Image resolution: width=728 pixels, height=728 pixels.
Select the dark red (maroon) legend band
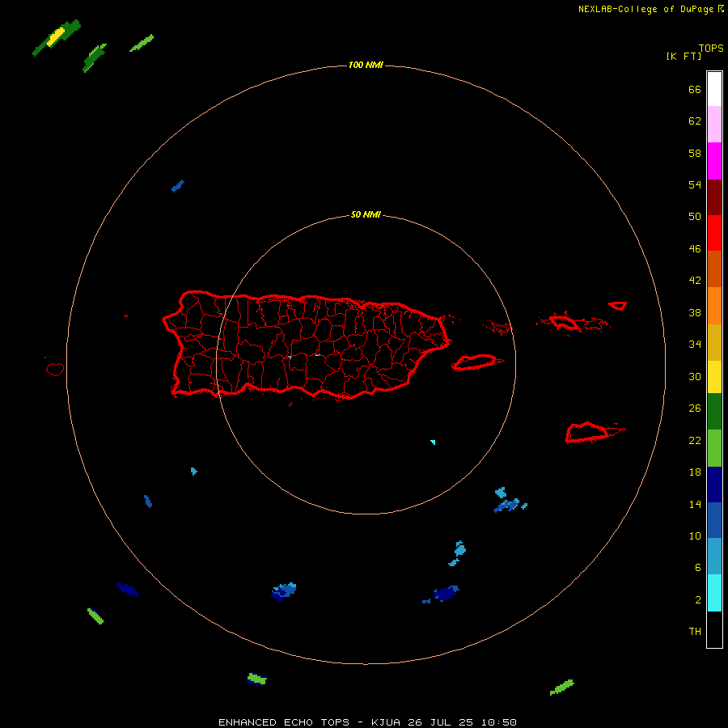pyautogui.click(x=714, y=197)
